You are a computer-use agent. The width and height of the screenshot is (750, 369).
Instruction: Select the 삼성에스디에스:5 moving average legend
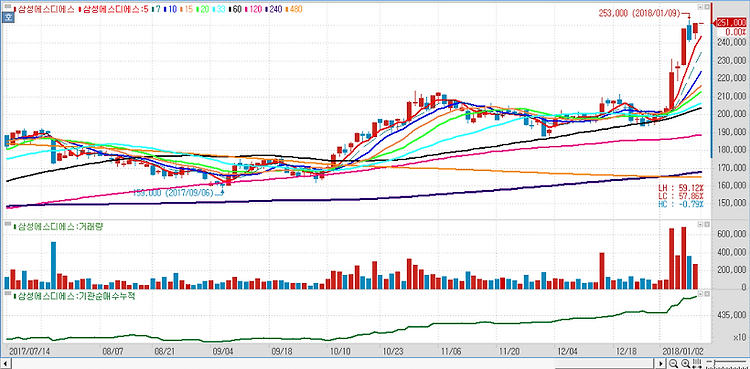112,9
